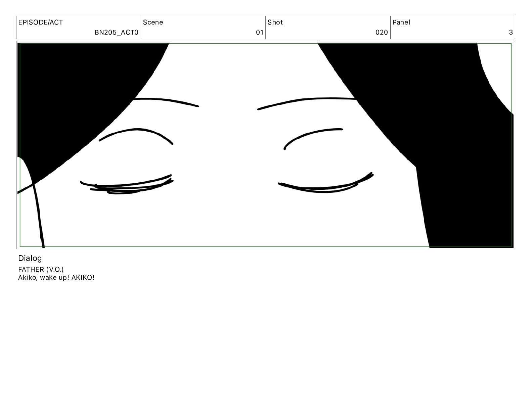
Task: Click the storyboard panel drawing of closed eyes
Action: 265,145
